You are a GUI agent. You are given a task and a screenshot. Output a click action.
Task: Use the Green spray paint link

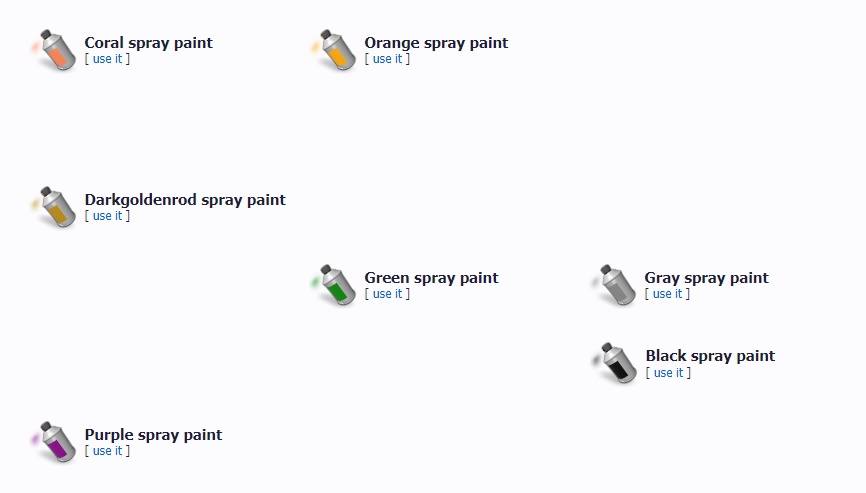(387, 294)
